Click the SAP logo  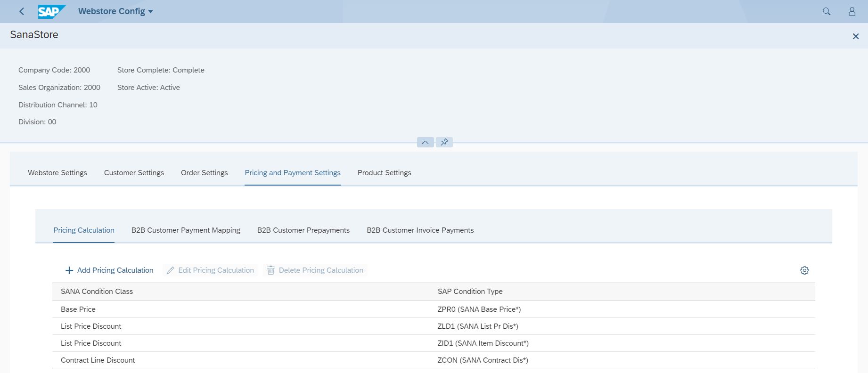tap(52, 11)
